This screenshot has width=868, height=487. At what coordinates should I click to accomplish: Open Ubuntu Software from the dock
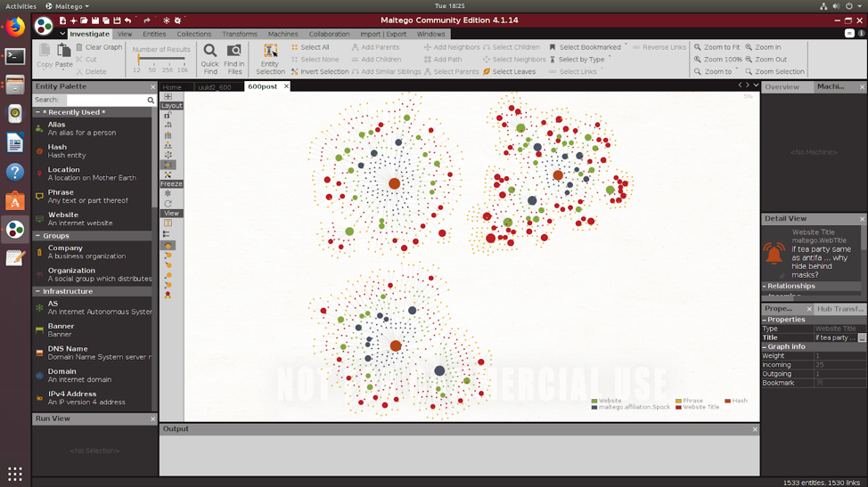pyautogui.click(x=15, y=200)
